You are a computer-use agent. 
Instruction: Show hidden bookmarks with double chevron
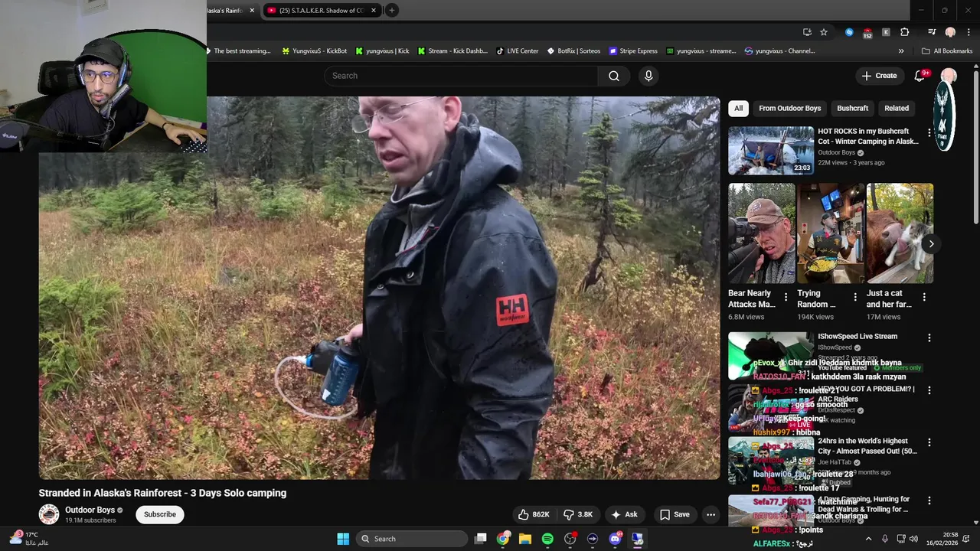pos(901,51)
